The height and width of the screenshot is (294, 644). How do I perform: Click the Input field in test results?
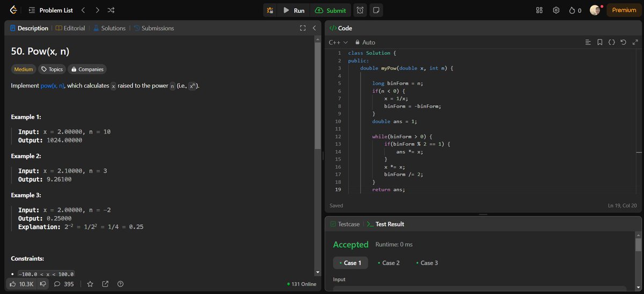(479, 290)
